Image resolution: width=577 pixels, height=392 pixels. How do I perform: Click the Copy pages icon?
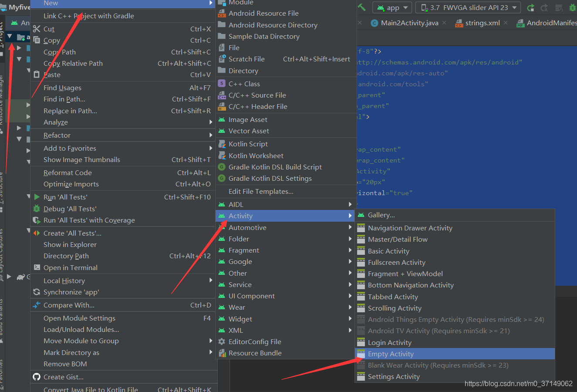point(37,40)
